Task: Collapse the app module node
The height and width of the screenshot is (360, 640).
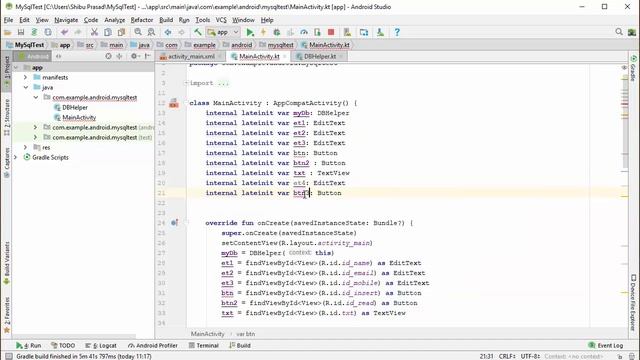Action: [16, 68]
